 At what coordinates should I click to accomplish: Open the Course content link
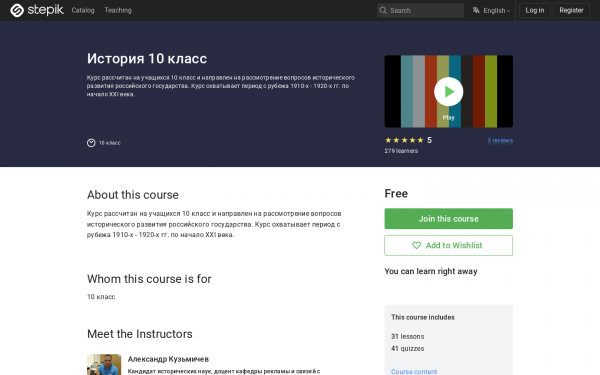coord(414,371)
